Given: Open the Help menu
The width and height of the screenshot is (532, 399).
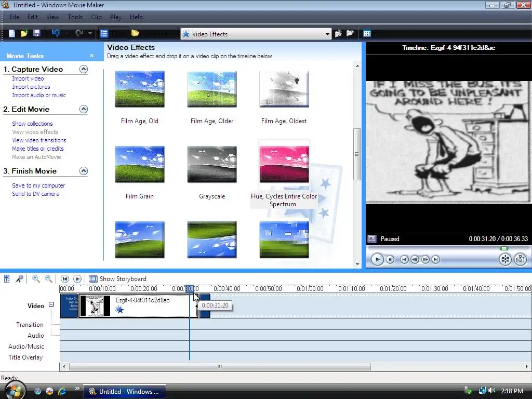Looking at the screenshot, I should 137,17.
